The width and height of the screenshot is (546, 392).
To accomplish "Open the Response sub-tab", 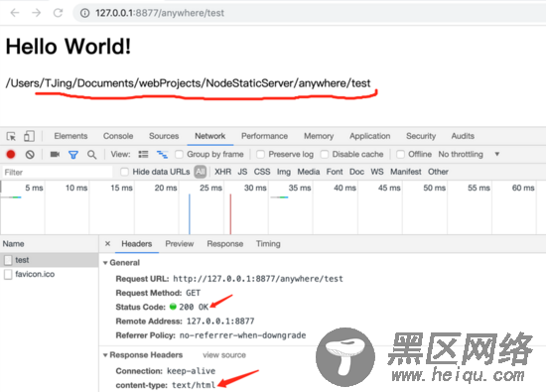I will coord(225,244).
